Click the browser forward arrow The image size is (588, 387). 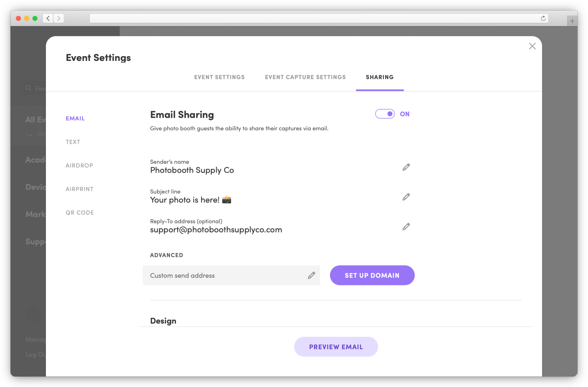59,19
